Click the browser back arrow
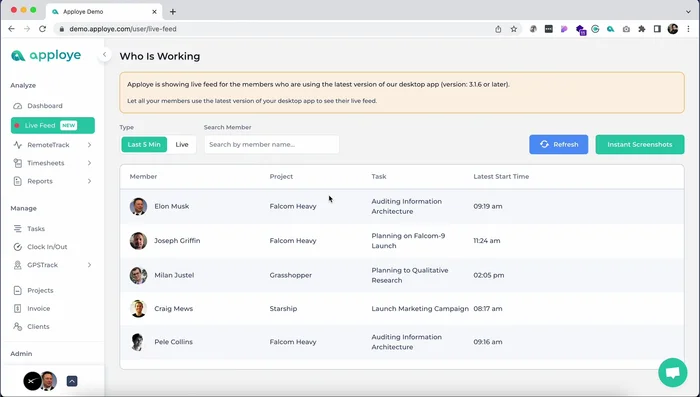This screenshot has height=397, width=700. (x=12, y=29)
